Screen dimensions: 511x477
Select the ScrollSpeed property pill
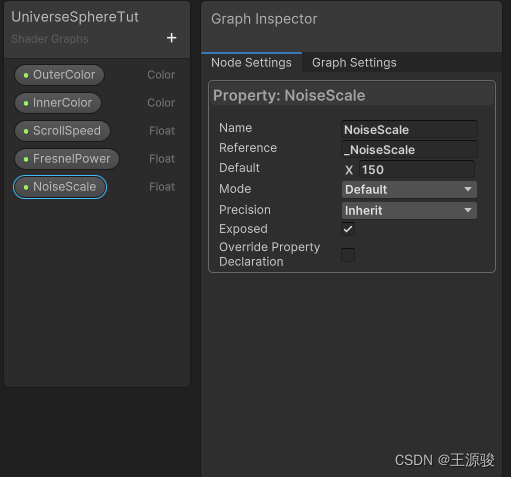62,131
